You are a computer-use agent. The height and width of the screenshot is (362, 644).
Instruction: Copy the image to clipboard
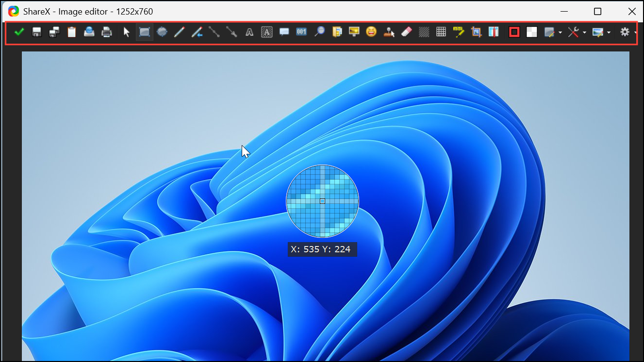point(72,32)
